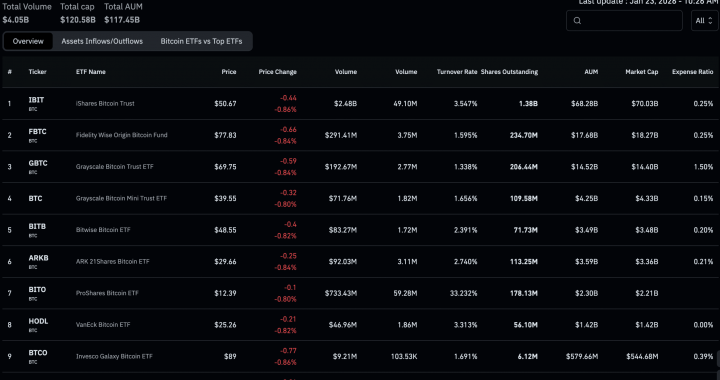Viewport: 720px width, 380px height.
Task: Click BITO price $12.39
Action: tap(225, 293)
